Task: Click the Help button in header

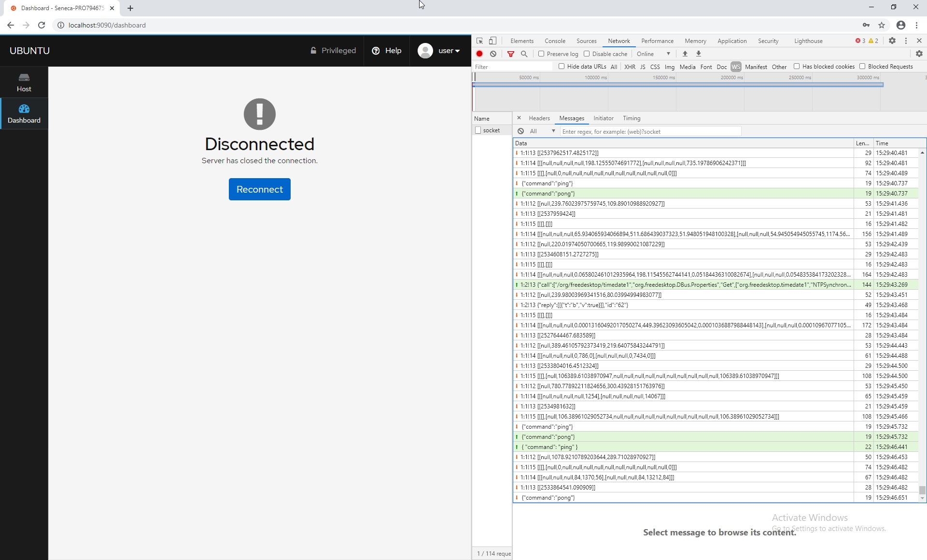Action: [387, 51]
